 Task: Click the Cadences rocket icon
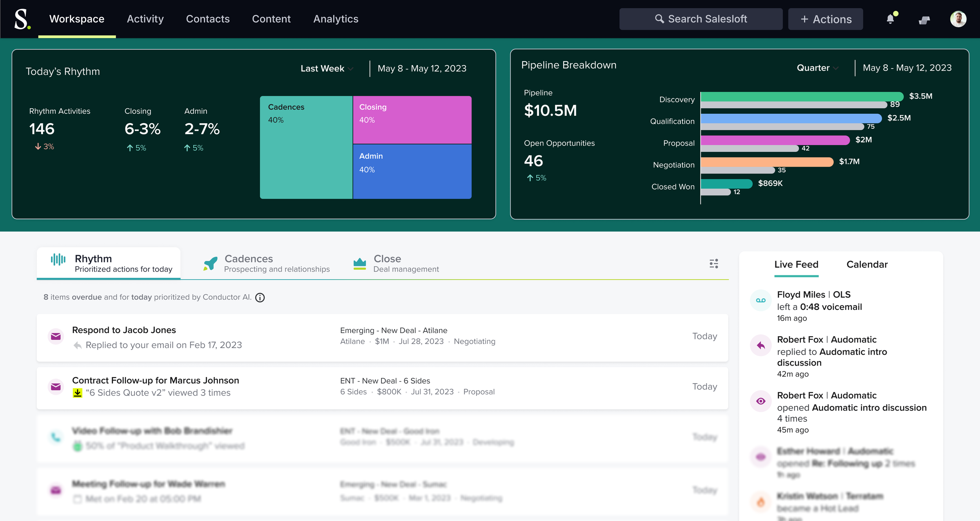211,263
